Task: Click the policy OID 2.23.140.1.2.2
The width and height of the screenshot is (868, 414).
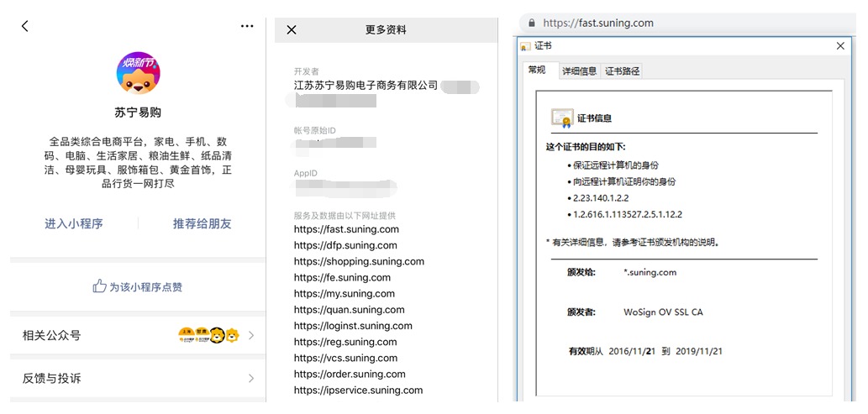Action: pyautogui.click(x=601, y=197)
